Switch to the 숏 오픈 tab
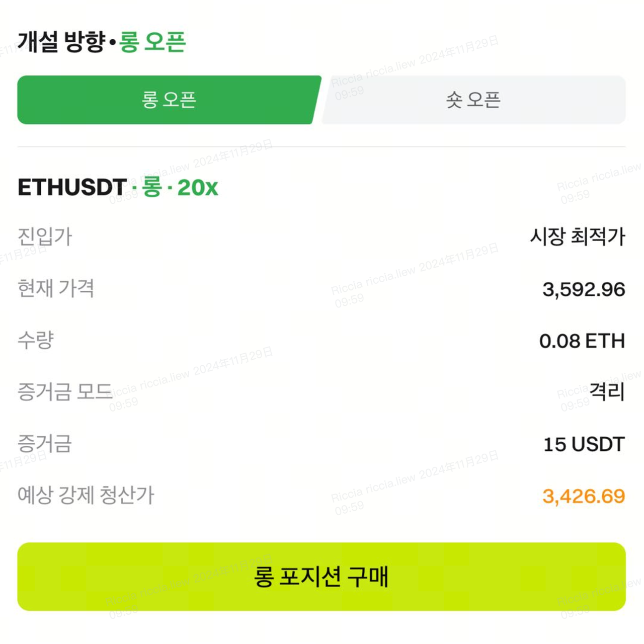This screenshot has height=644, width=644. (473, 100)
